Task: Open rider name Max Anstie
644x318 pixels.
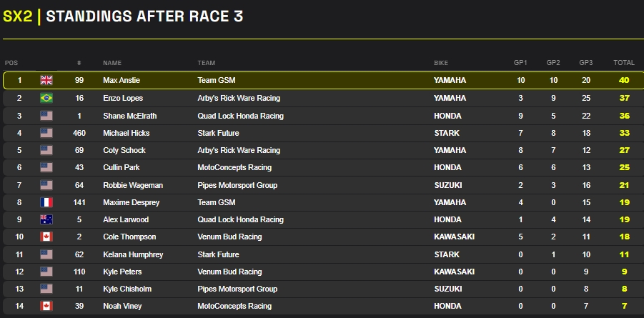Action: pos(123,81)
